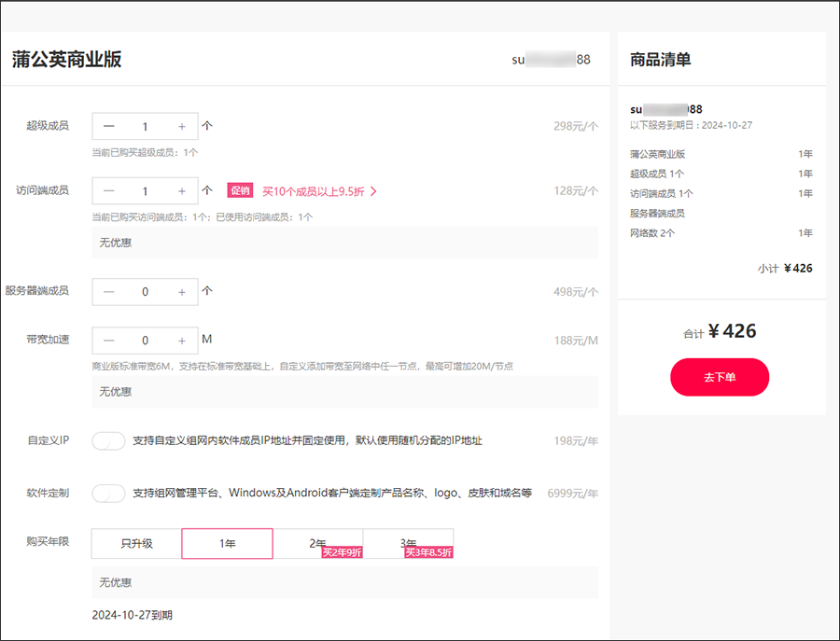Click the 访问端成员 quantity input field
The height and width of the screenshot is (641, 840).
(146, 191)
